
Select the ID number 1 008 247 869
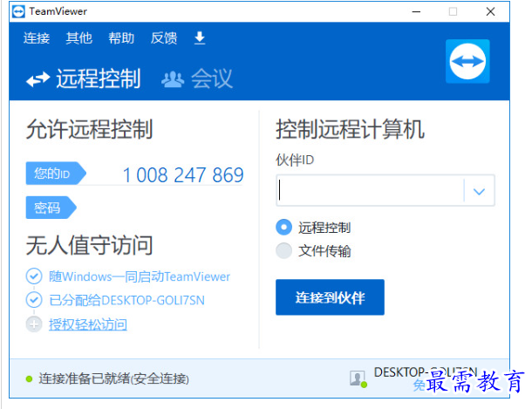183,175
